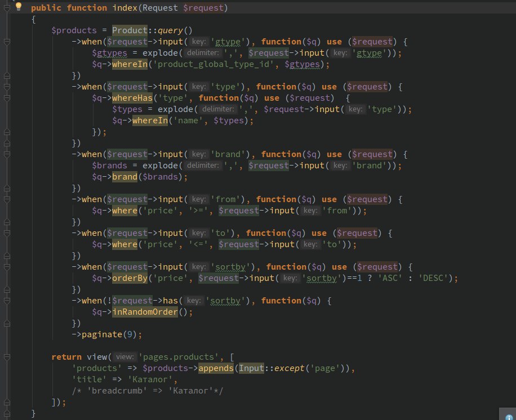This screenshot has width=516, height=420.
Task: Click the 'page' string argument
Action: tap(325, 368)
